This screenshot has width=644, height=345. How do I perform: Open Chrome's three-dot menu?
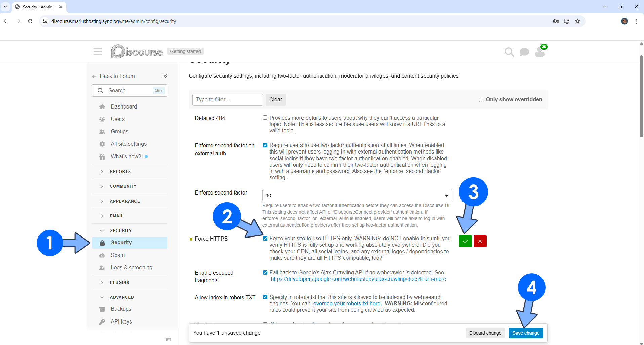point(637,21)
